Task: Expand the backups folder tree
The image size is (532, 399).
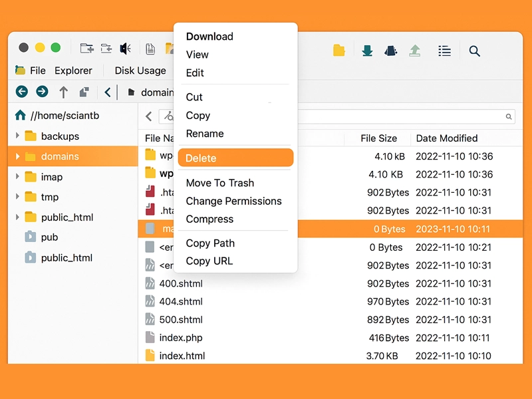Action: (17, 136)
